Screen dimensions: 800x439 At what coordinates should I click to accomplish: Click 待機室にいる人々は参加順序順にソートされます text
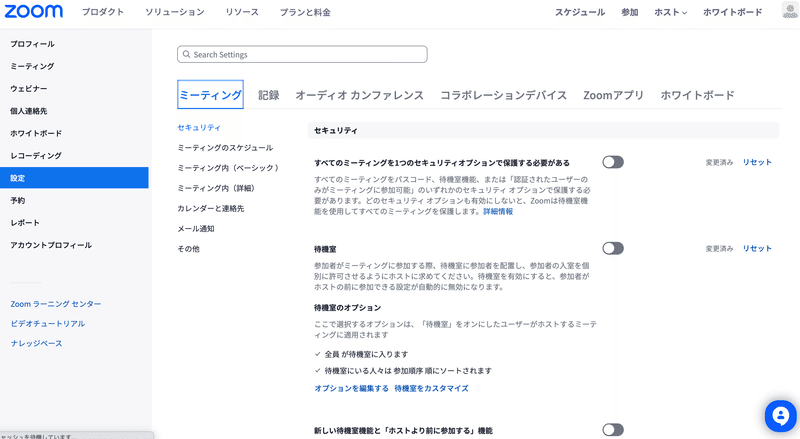click(408, 371)
